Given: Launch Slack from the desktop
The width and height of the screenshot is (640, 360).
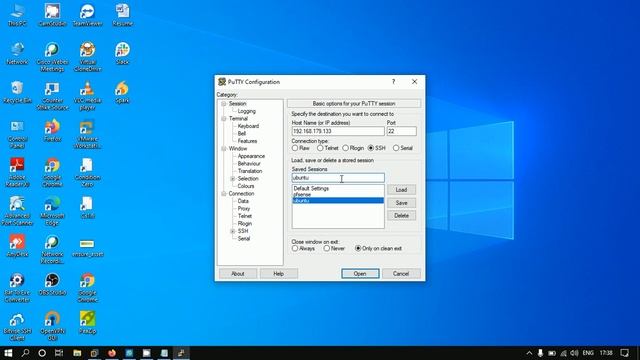Looking at the screenshot, I should pos(122,53).
